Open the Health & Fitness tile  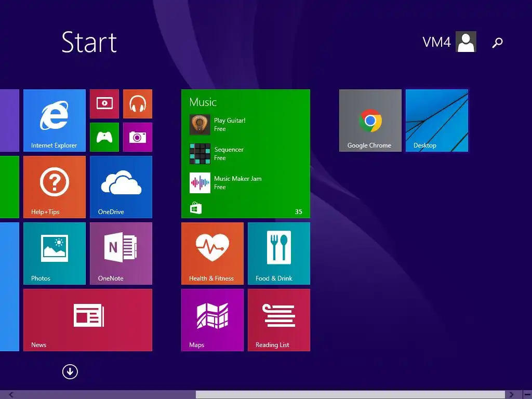[212, 254]
